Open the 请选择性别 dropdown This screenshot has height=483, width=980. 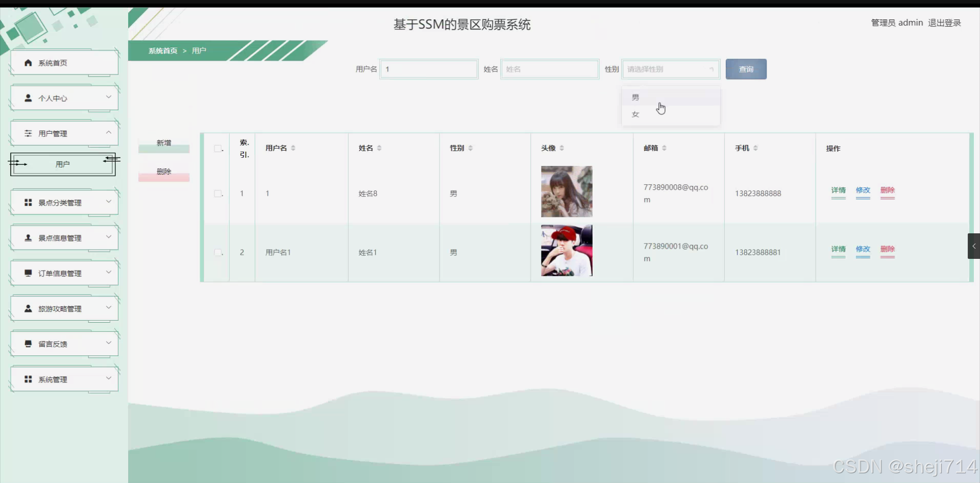point(670,69)
